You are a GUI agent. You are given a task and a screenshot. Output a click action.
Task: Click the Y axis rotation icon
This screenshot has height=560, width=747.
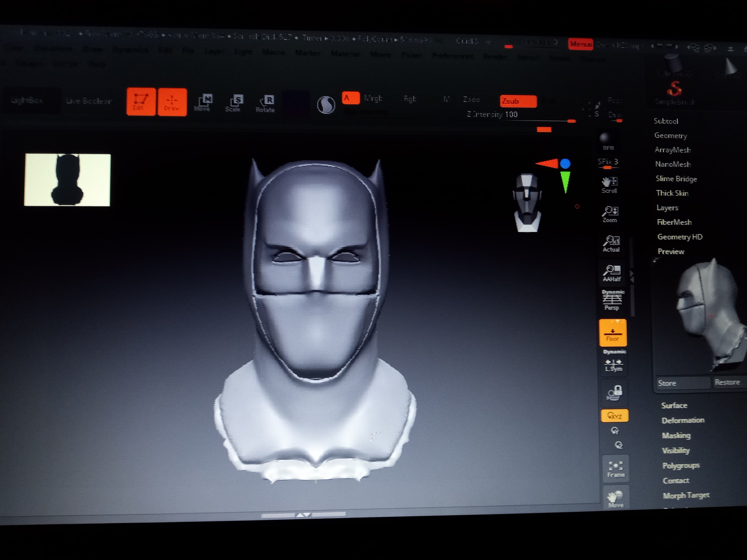[615, 431]
